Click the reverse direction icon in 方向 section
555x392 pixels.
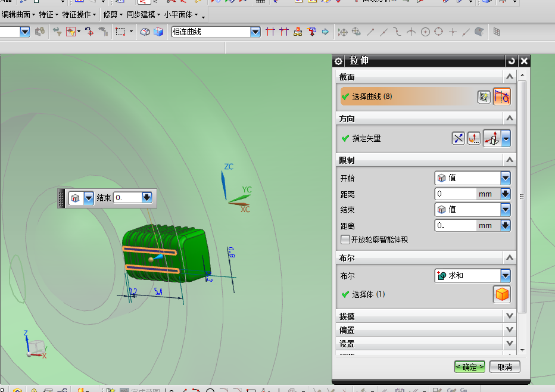(459, 138)
